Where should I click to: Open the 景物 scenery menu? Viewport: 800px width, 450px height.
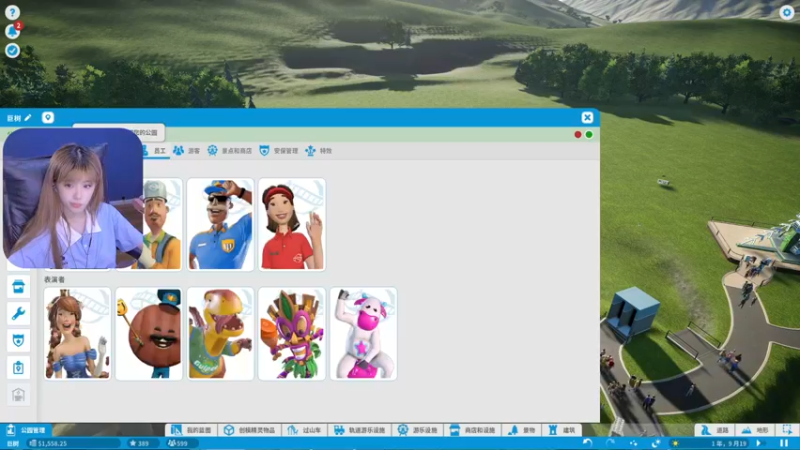click(522, 430)
